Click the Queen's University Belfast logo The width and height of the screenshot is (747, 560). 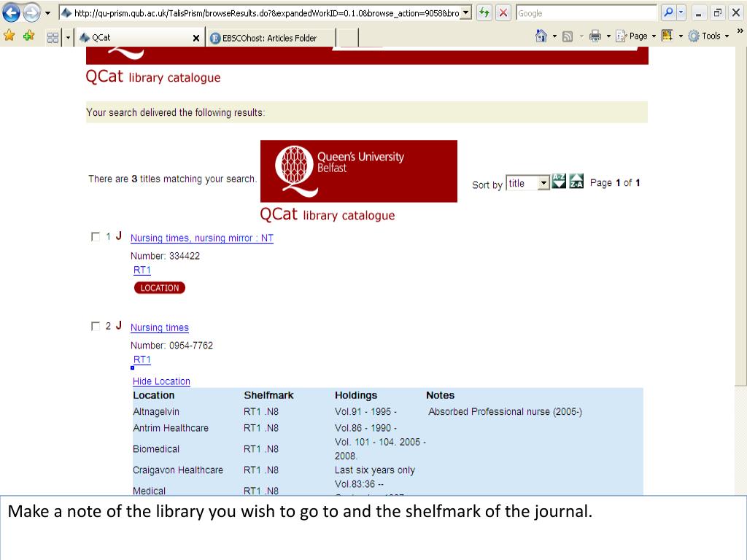click(359, 171)
